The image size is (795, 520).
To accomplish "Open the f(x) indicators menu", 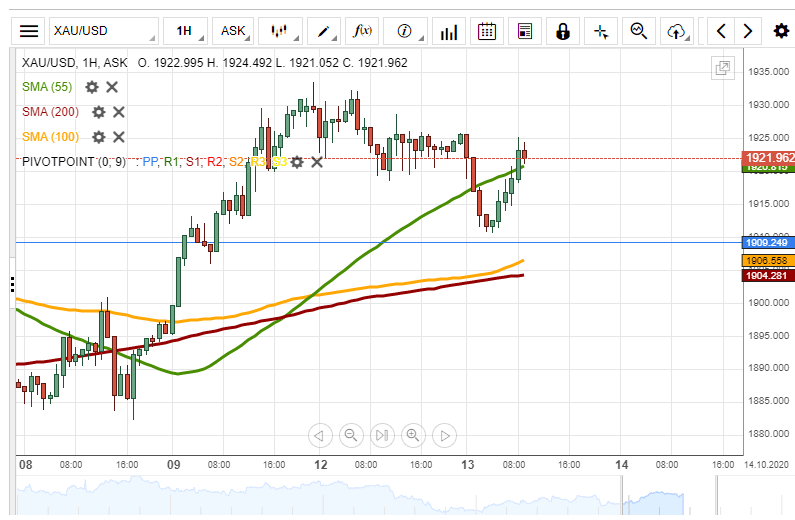I will pos(363,31).
